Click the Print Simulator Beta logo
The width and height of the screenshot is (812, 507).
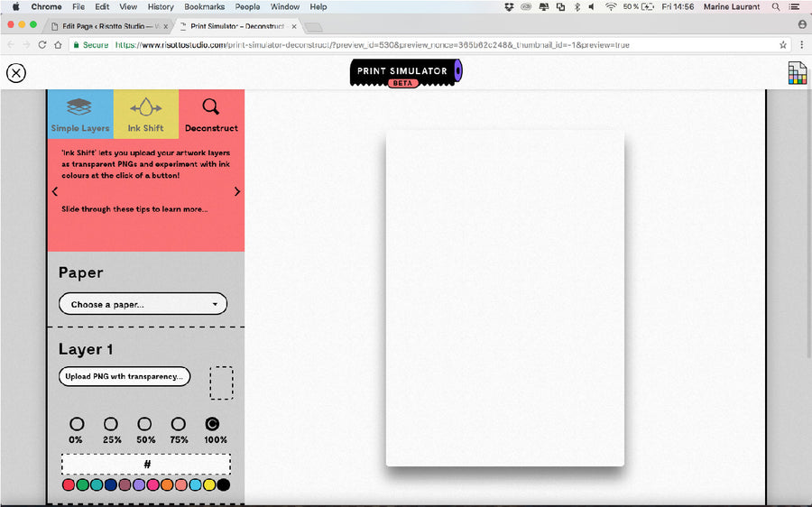[x=406, y=73]
